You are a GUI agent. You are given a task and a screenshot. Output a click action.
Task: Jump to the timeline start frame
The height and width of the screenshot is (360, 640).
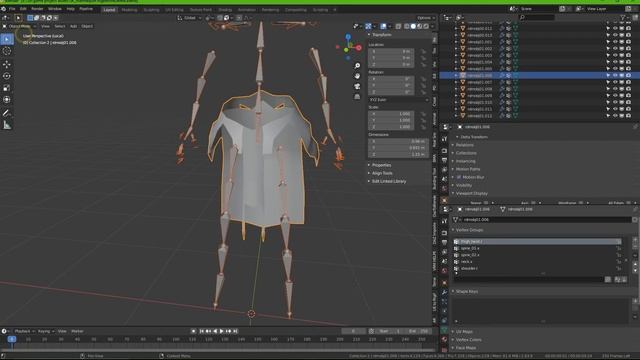[x=202, y=331]
